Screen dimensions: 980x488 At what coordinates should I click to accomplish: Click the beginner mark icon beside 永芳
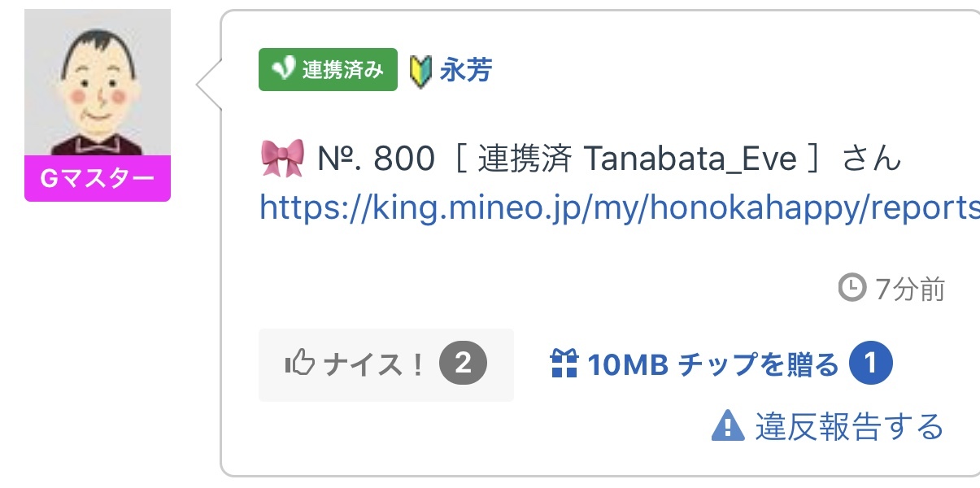pyautogui.click(x=420, y=72)
